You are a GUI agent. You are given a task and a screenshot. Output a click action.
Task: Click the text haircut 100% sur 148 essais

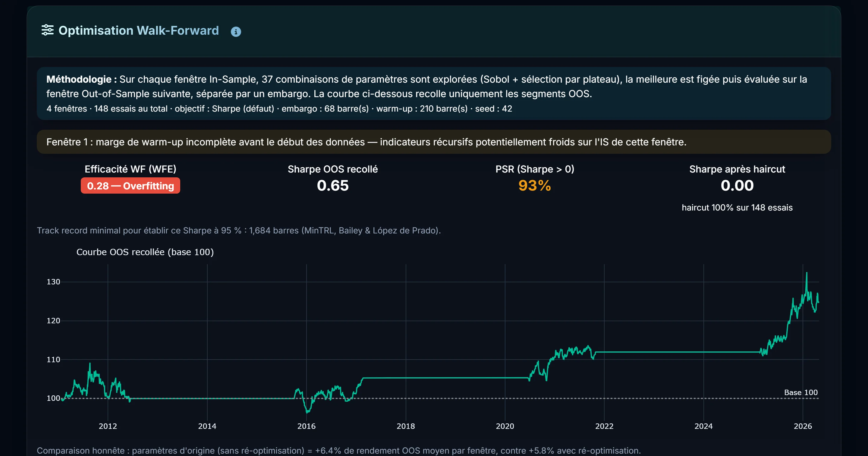(737, 207)
